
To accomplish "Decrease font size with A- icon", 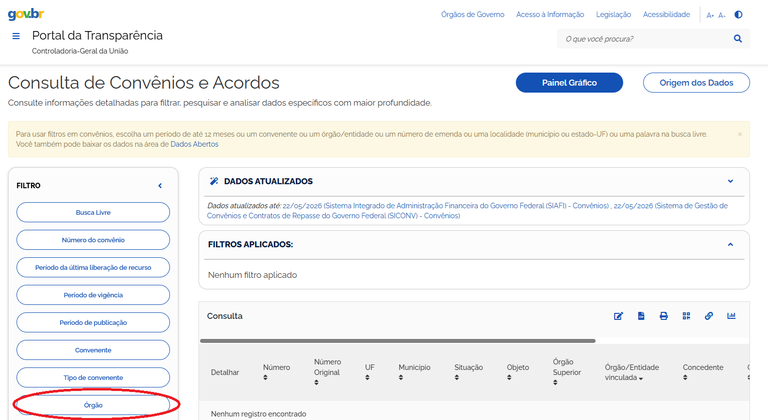I will click(721, 15).
